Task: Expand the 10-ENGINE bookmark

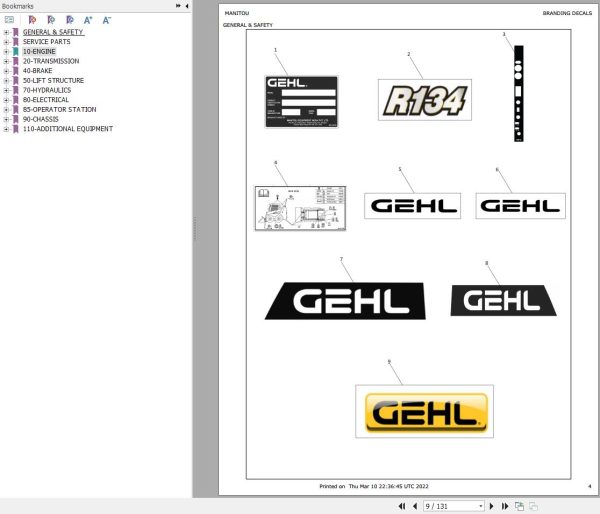Action: 6,51
